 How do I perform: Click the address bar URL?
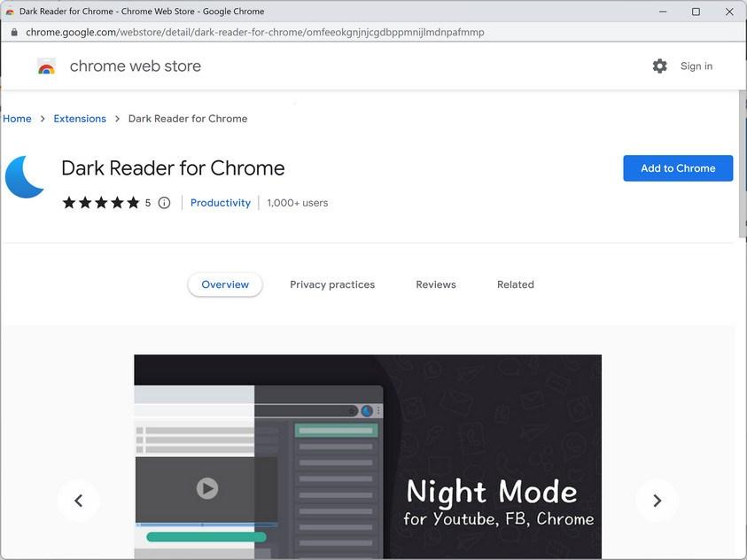click(255, 32)
